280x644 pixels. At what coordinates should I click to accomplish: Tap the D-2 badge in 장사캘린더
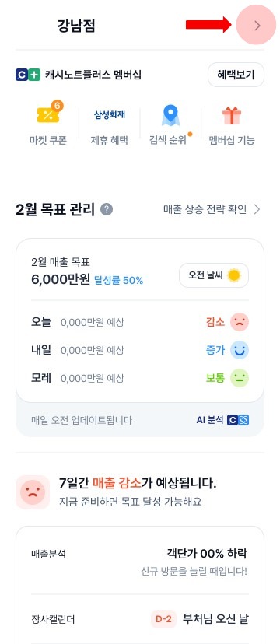tap(163, 619)
